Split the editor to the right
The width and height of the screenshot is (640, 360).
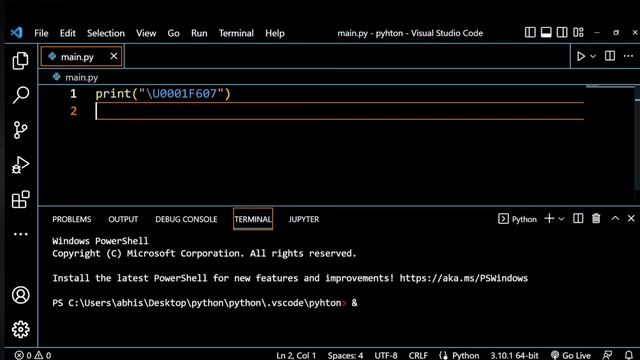[610, 56]
